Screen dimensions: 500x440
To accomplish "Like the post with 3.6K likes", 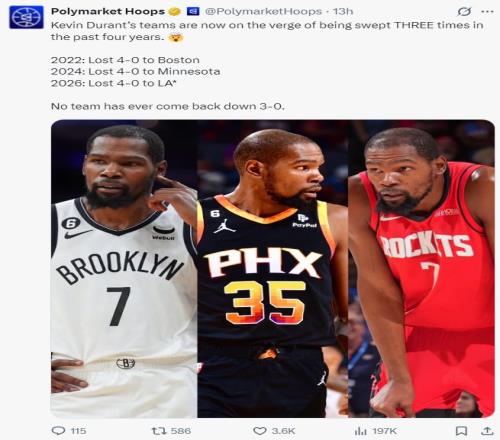I will click(x=260, y=431).
